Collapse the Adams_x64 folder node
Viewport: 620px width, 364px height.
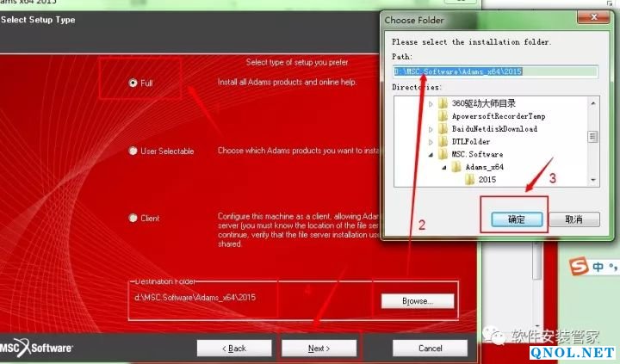coord(444,167)
